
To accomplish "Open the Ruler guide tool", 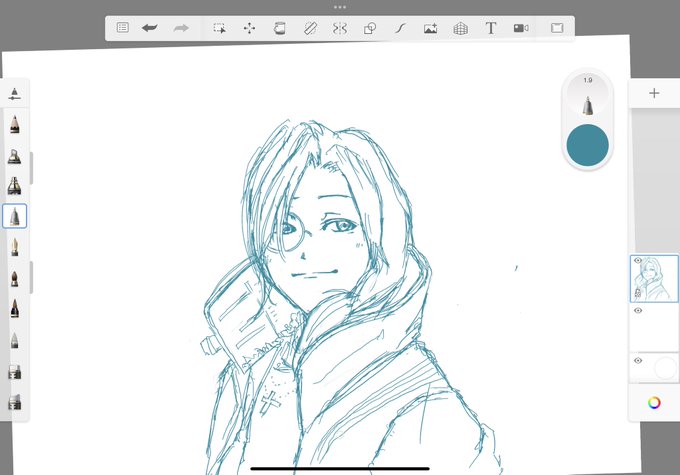I will (310, 28).
